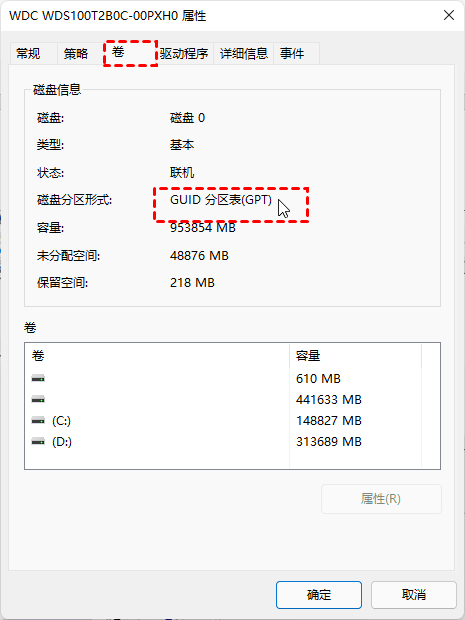This screenshot has height=620, width=465.
Task: Click the 属性(R) button
Action: point(381,499)
